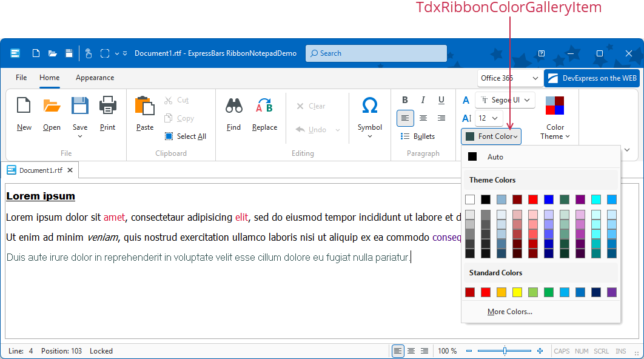Click the ribbon display options icon in title bar
The image size is (644, 359).
[542, 53]
